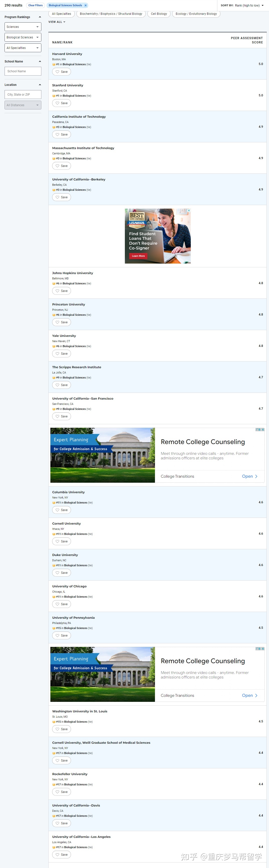Close second Remote College Counseling ad

[x=262, y=649]
